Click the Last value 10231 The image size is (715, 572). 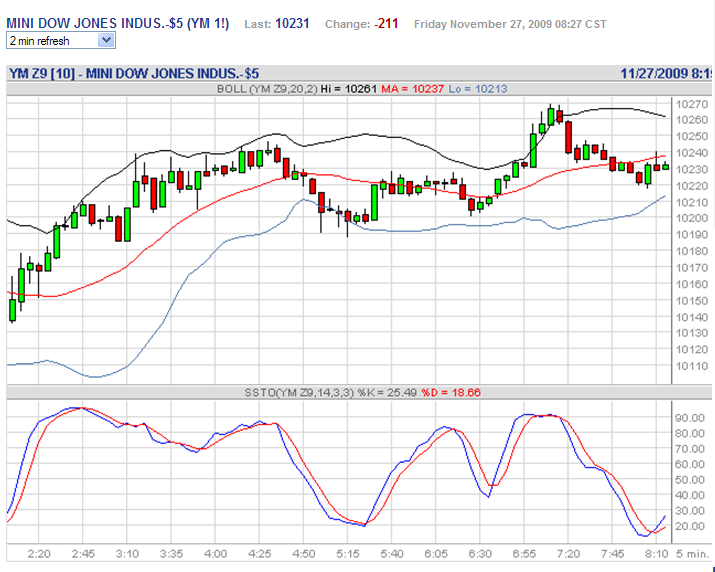click(292, 24)
